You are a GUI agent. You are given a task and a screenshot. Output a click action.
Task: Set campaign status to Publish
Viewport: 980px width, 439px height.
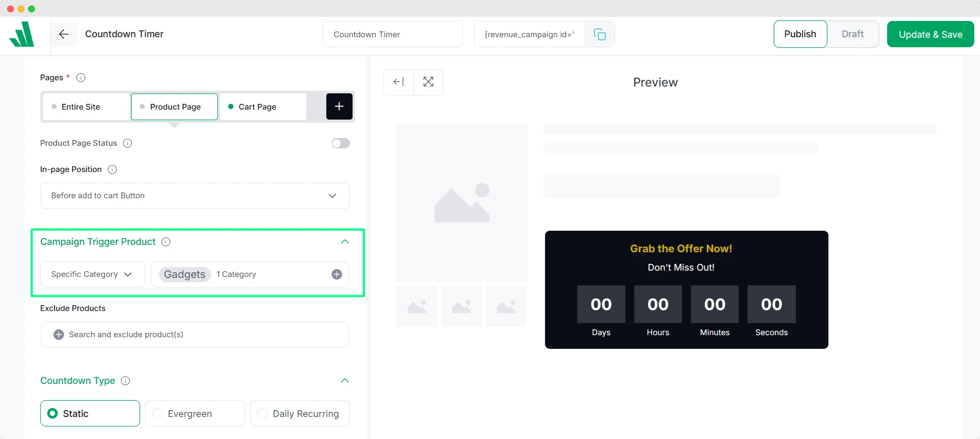point(800,34)
